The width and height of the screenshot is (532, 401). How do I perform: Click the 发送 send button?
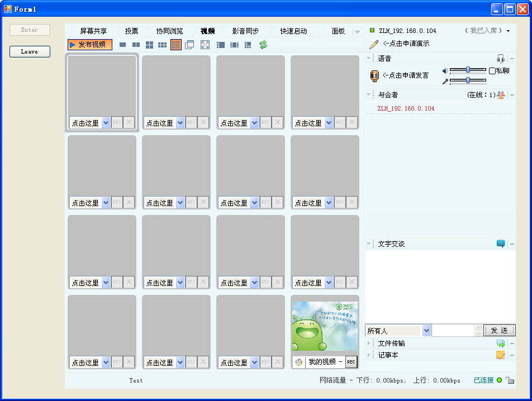pyautogui.click(x=499, y=331)
